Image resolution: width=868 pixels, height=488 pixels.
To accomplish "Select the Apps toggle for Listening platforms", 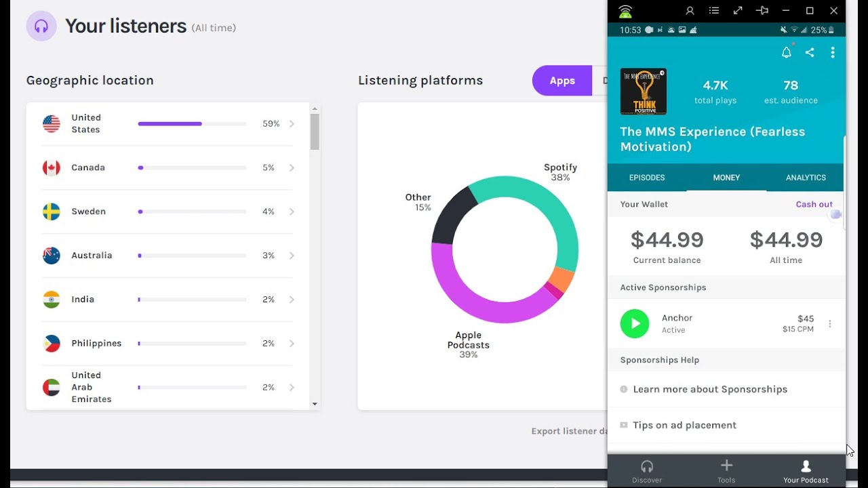I will coord(562,81).
